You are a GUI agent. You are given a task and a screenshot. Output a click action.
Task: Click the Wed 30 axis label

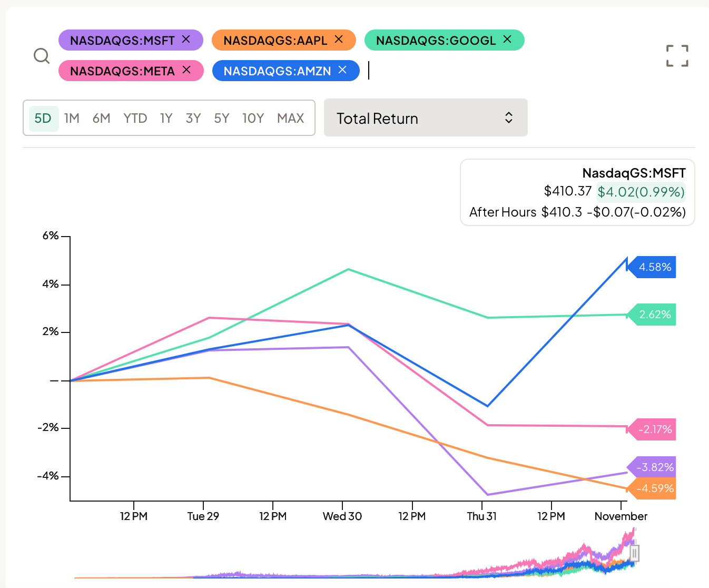342,516
